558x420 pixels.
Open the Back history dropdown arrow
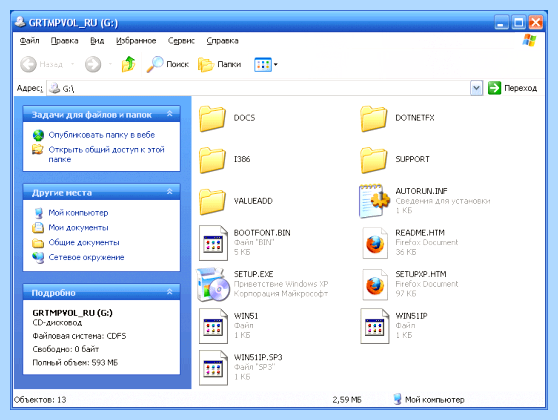click(72, 64)
